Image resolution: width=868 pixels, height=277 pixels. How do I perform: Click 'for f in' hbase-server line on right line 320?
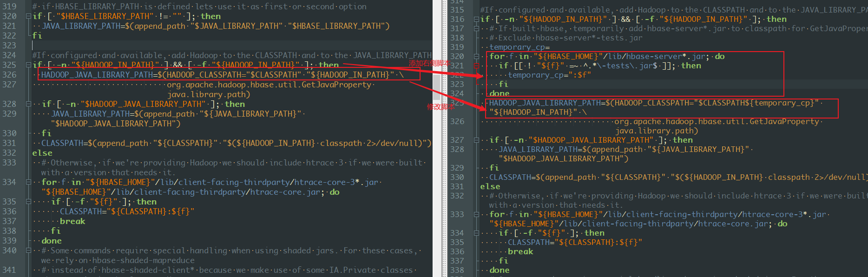pos(607,56)
